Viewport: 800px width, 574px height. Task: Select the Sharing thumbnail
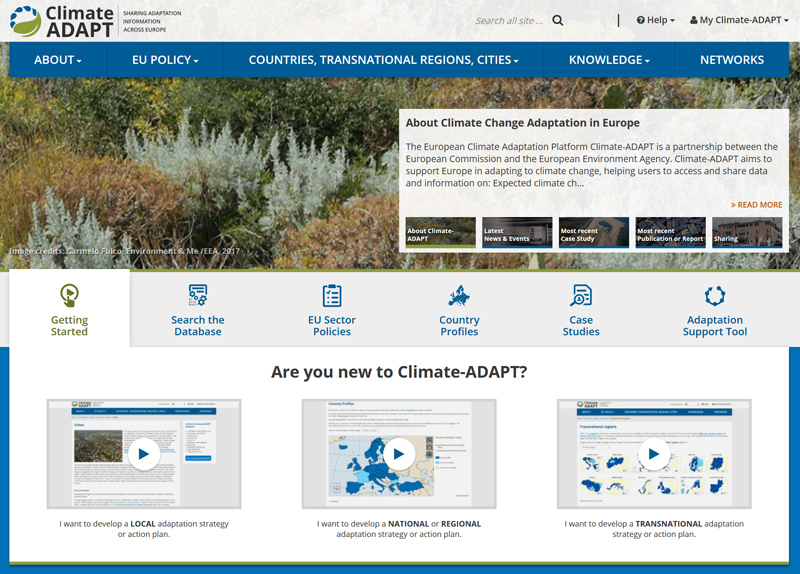coord(747,233)
